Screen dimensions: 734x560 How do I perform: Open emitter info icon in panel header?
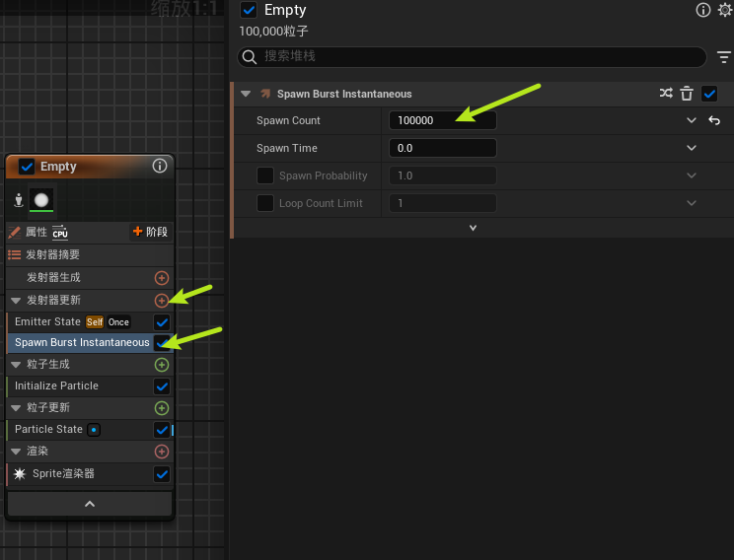(x=702, y=10)
